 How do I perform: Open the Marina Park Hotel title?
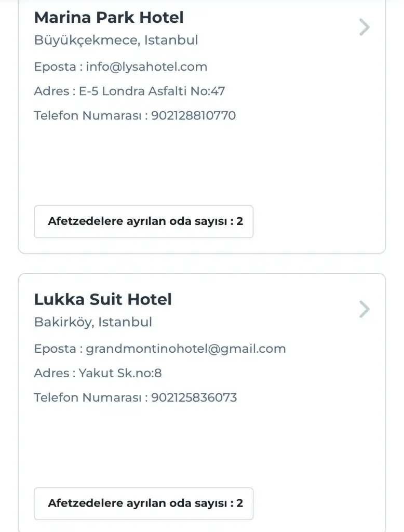[x=109, y=18]
